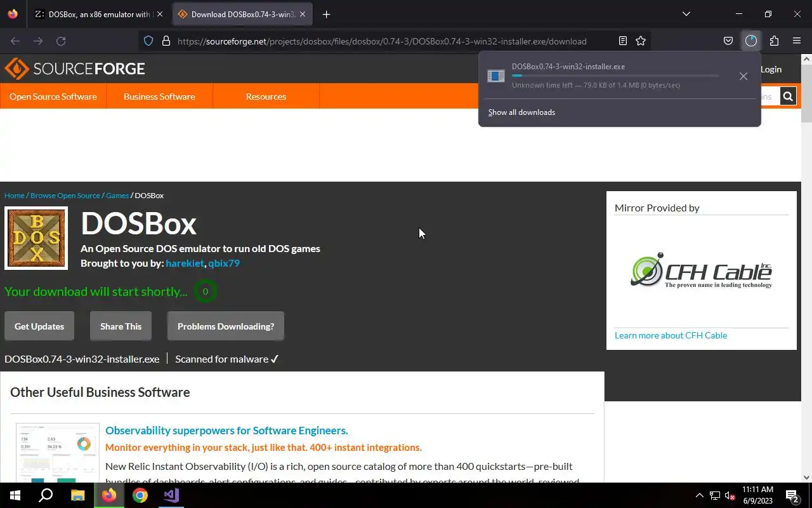Click the Firefox back arrow
The height and width of the screenshot is (508, 812).
pyautogui.click(x=15, y=41)
